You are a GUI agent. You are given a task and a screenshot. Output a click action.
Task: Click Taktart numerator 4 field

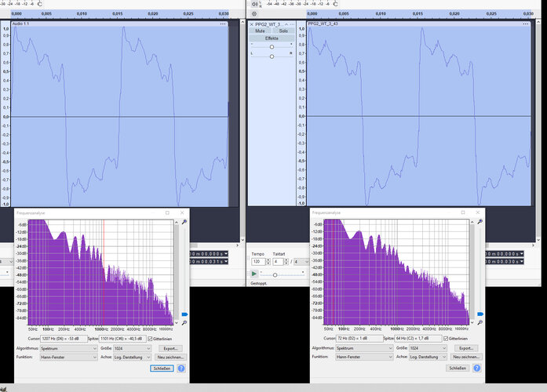[278, 262]
